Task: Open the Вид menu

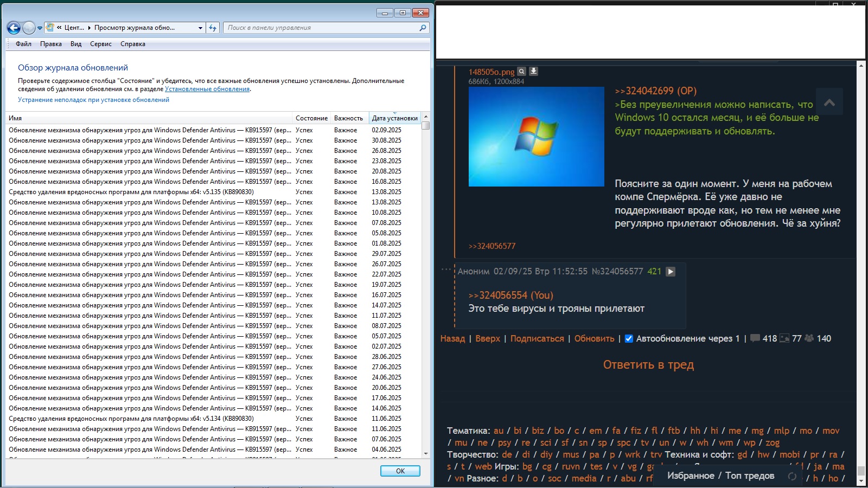Action: click(x=76, y=44)
